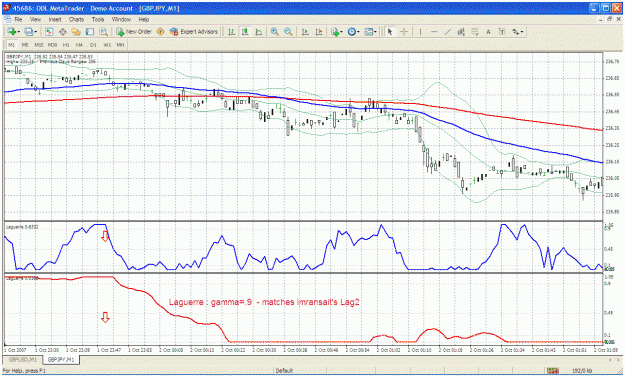The image size is (625, 377).
Task: Click the connection status bars indicator
Action: tap(553, 371)
